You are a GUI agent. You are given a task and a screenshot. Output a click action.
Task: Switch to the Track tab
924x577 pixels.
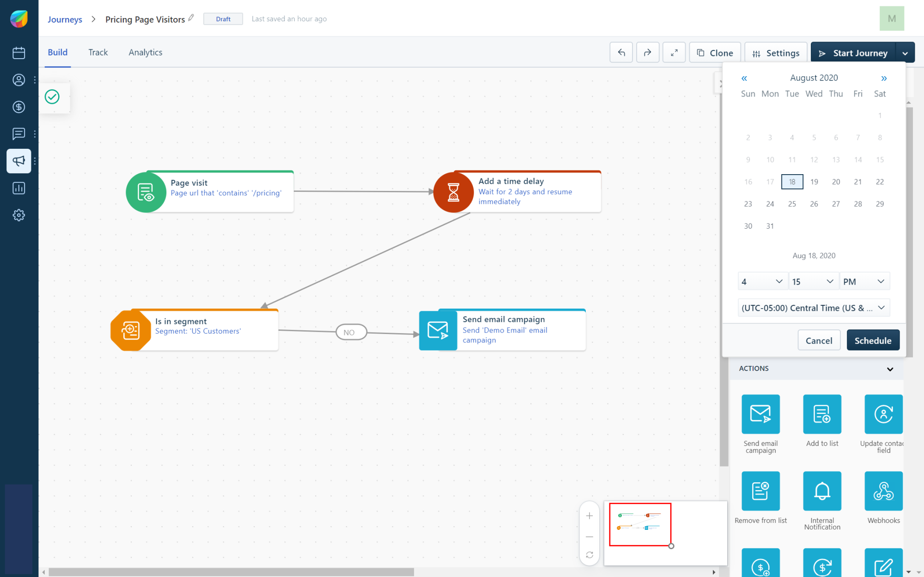click(98, 52)
